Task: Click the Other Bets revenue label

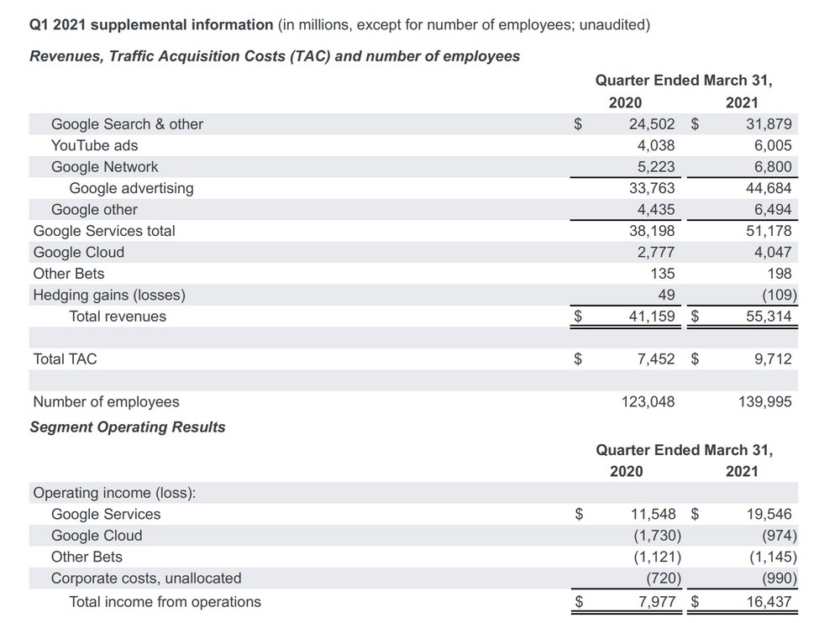Action: point(69,274)
